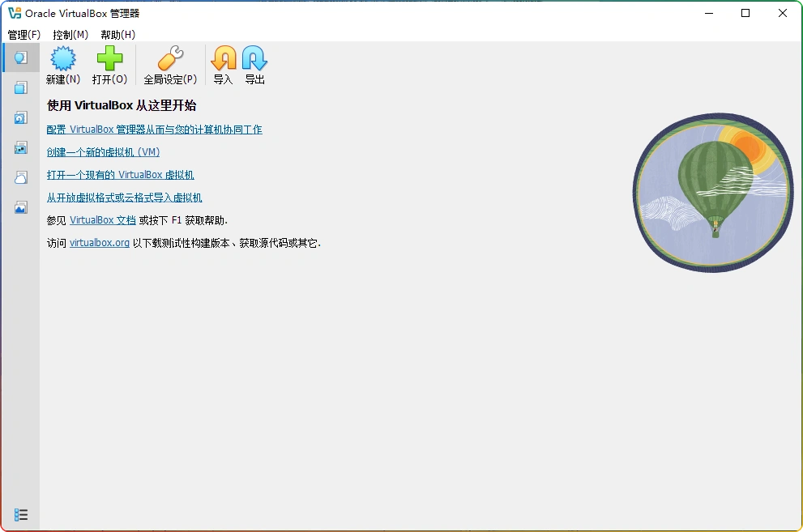Image resolution: width=803 pixels, height=532 pixels.
Task: Open 全局设定(P) preferences via its toolbar icon
Action: coord(171,64)
